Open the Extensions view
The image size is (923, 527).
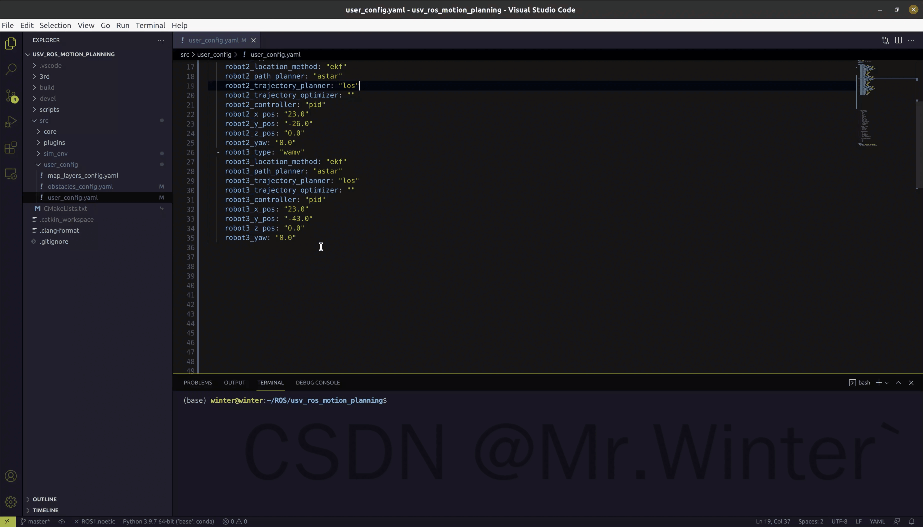[11, 148]
